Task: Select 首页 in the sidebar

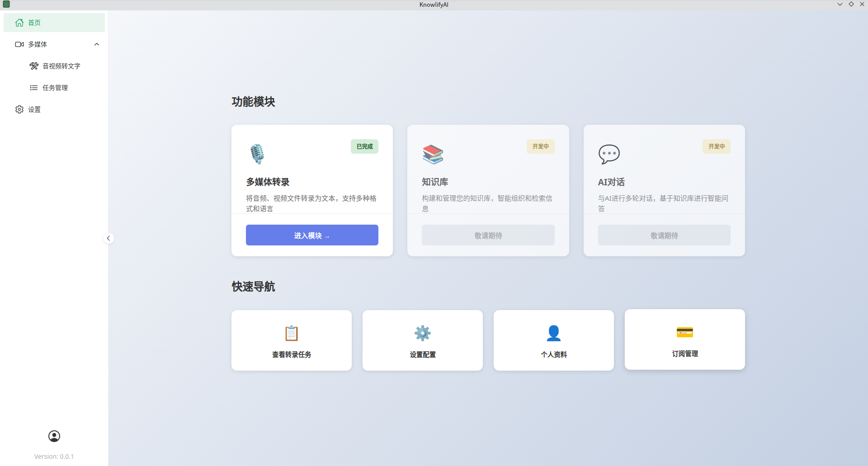Action: [54, 23]
